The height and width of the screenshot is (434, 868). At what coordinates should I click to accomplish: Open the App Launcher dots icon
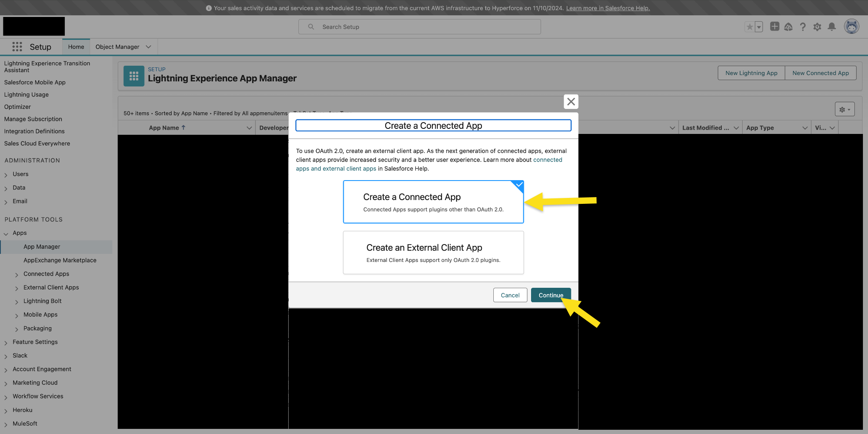coord(17,47)
